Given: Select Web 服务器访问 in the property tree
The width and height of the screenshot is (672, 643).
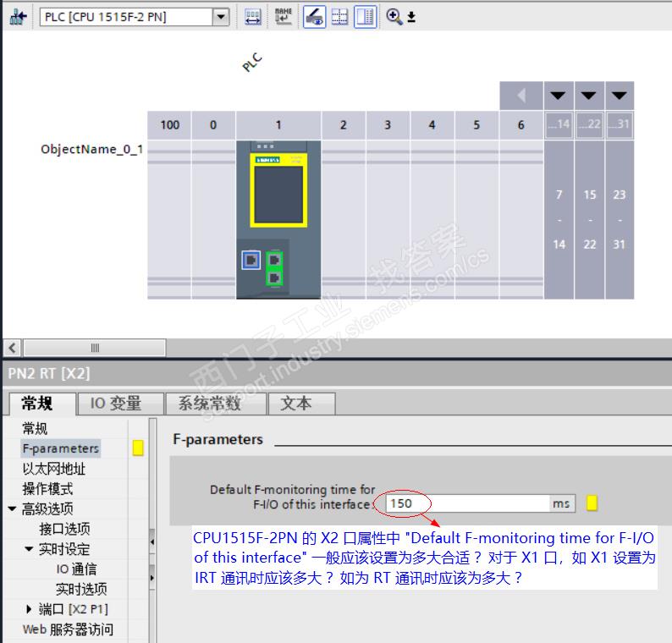Looking at the screenshot, I should tap(68, 629).
